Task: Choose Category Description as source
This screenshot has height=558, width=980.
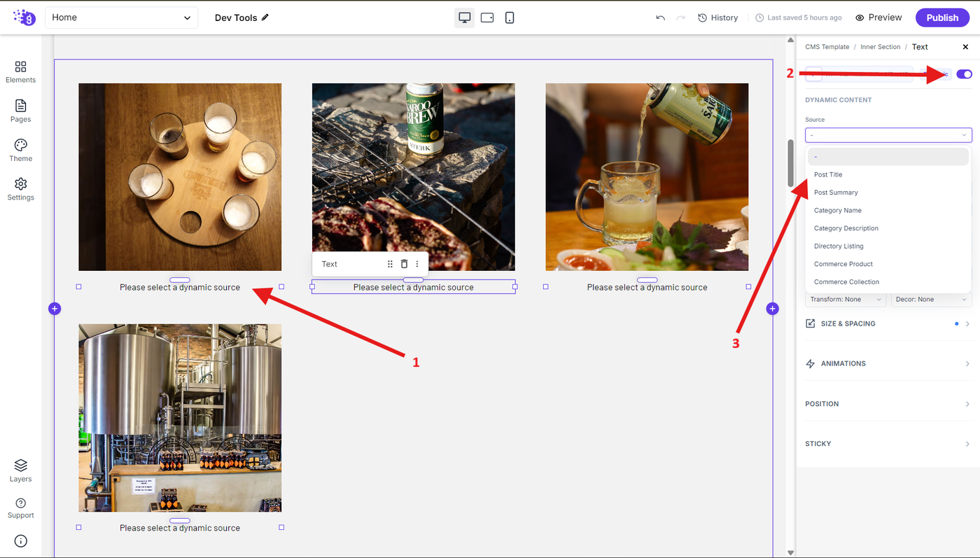Action: pyautogui.click(x=888, y=228)
